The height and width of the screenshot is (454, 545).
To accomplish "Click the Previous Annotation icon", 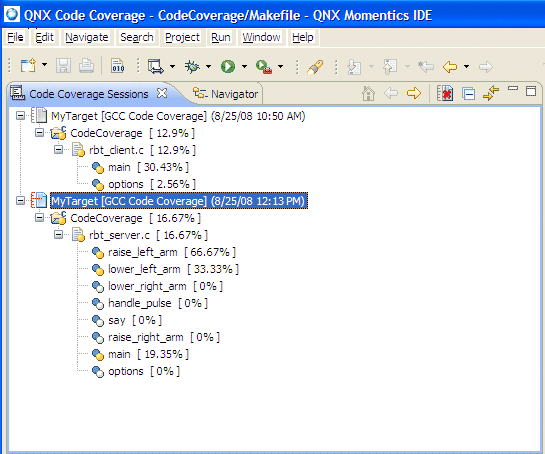I will coord(390,66).
